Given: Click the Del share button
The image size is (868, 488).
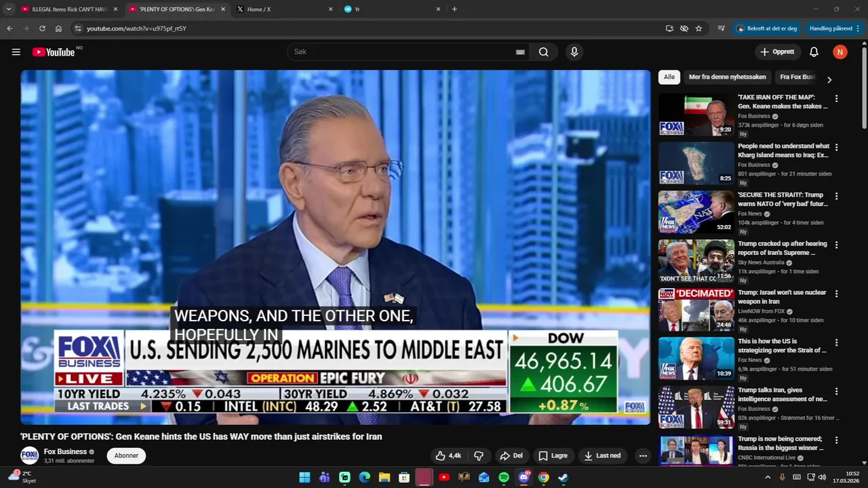Looking at the screenshot, I should pos(511,455).
